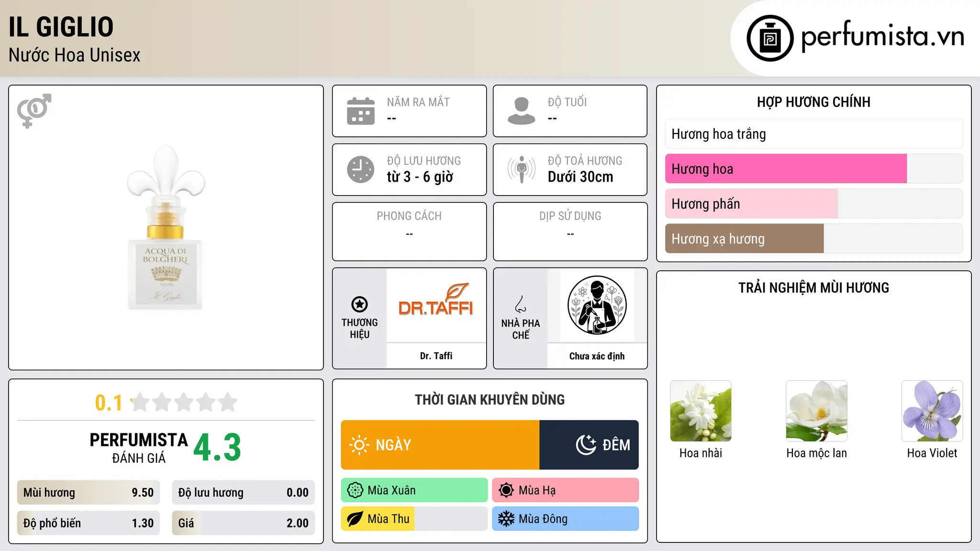Click the Nước Hoa Unisex subtitle

pos(75,55)
